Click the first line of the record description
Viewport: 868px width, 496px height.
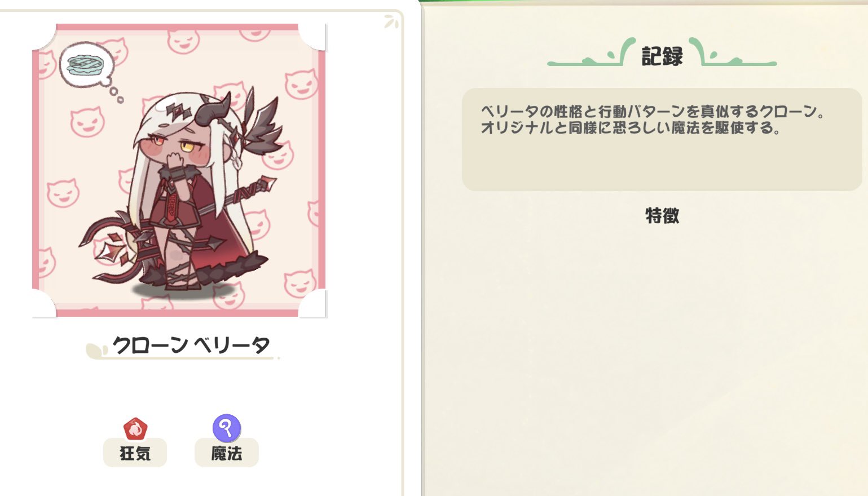(653, 111)
